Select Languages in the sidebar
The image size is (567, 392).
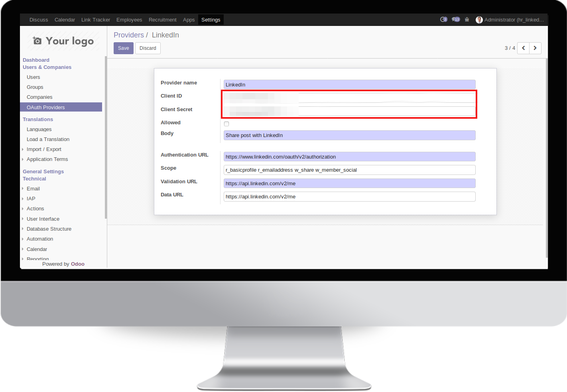(39, 129)
